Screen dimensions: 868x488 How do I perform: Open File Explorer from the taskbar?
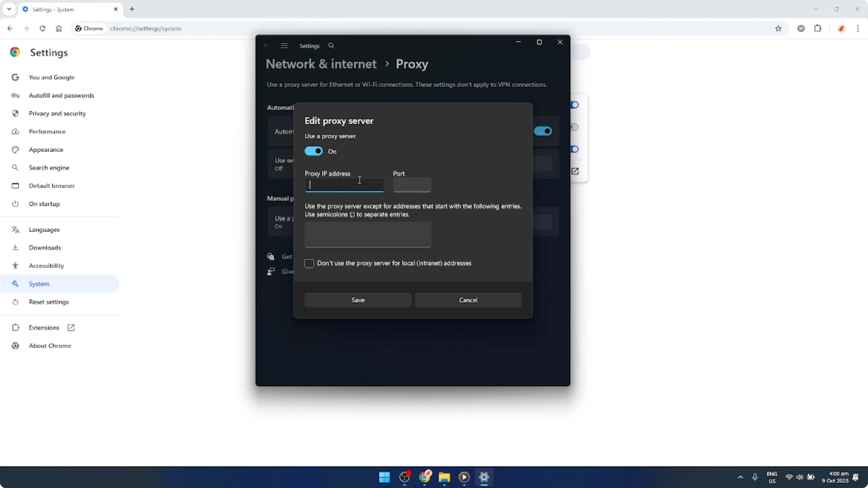pos(444,478)
